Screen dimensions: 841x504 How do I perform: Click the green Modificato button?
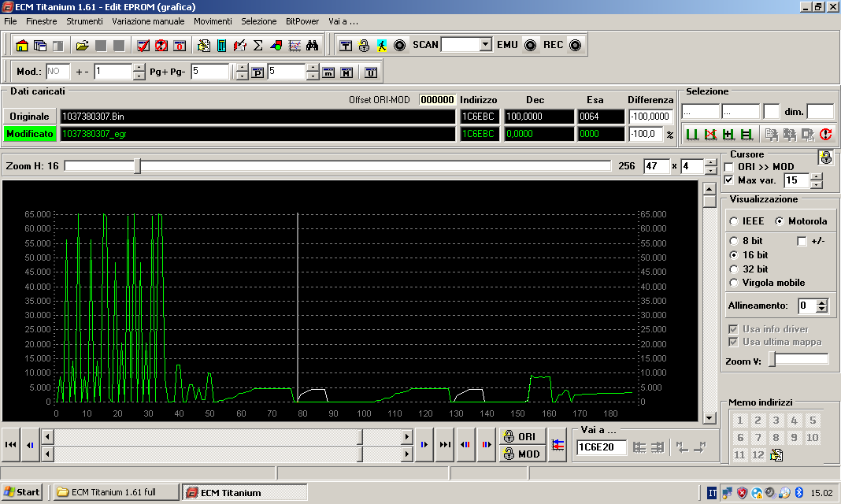29,134
